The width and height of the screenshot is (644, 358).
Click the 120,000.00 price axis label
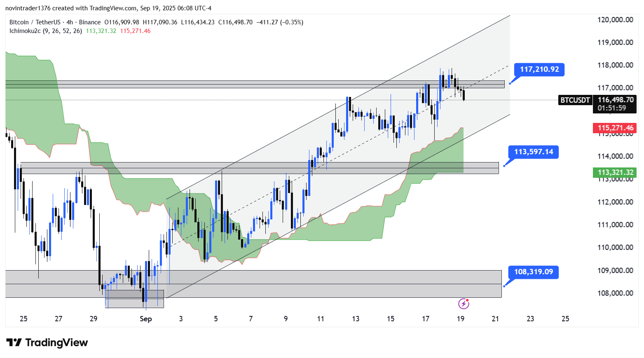pyautogui.click(x=615, y=20)
